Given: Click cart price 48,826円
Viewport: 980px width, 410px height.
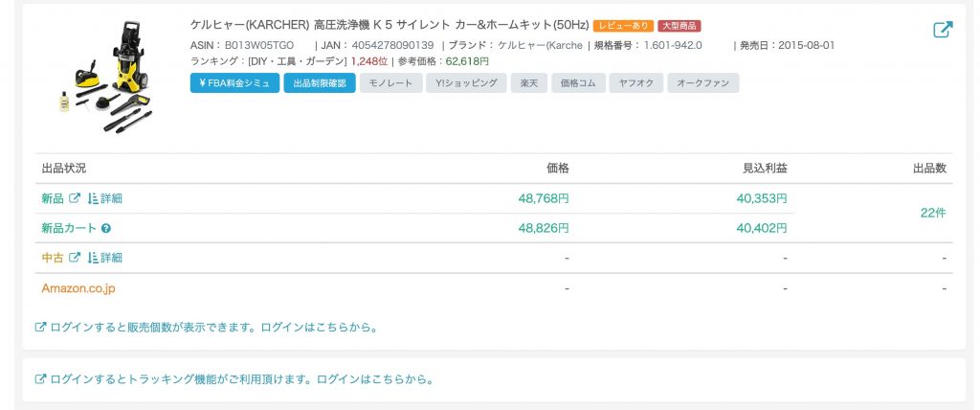Looking at the screenshot, I should [x=544, y=229].
